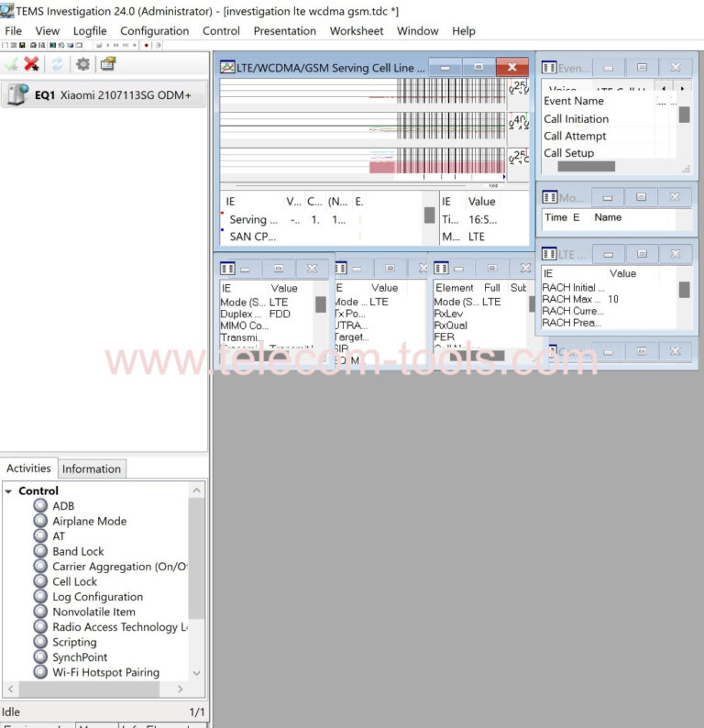Collapse the Control tree node
The height and width of the screenshot is (728, 704).
(x=8, y=491)
